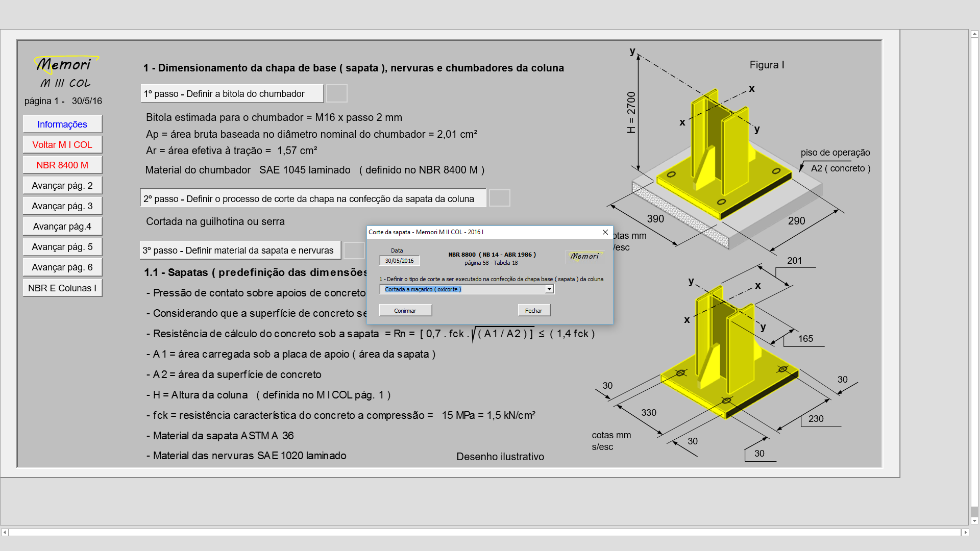980x551 pixels.
Task: Click the lower dimensioned base plate drawing
Action: [x=730, y=352]
